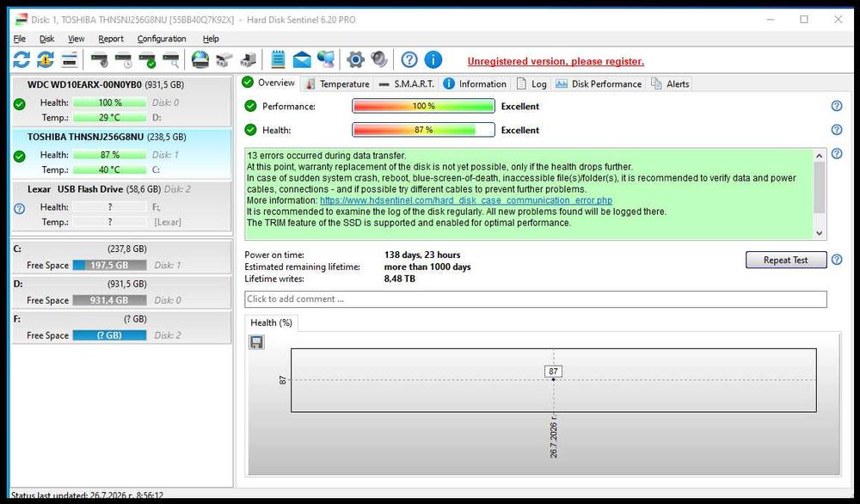This screenshot has height=504, width=860.
Task: Open the hdsentinel.com communication error link
Action: pyautogui.click(x=466, y=200)
